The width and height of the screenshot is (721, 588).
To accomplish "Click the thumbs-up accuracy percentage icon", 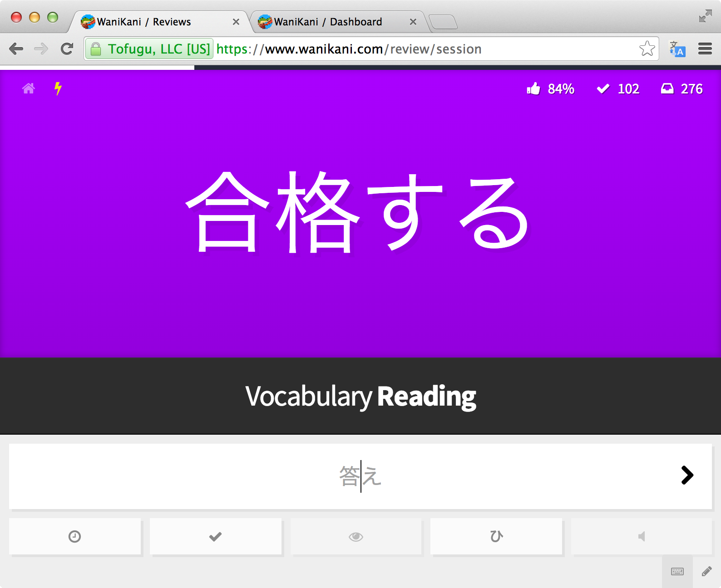I will pyautogui.click(x=533, y=88).
